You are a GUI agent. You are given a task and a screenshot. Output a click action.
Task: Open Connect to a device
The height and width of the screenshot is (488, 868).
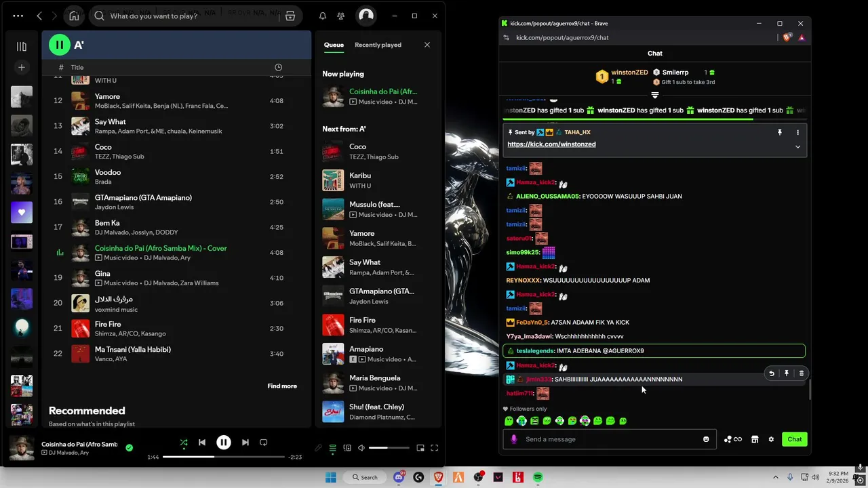[347, 447]
